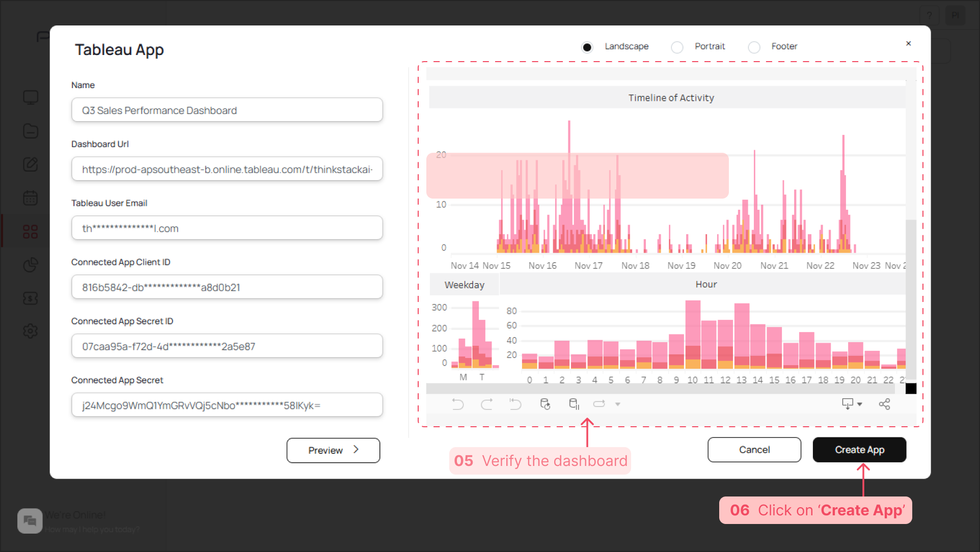Click the Name input field

tap(227, 110)
